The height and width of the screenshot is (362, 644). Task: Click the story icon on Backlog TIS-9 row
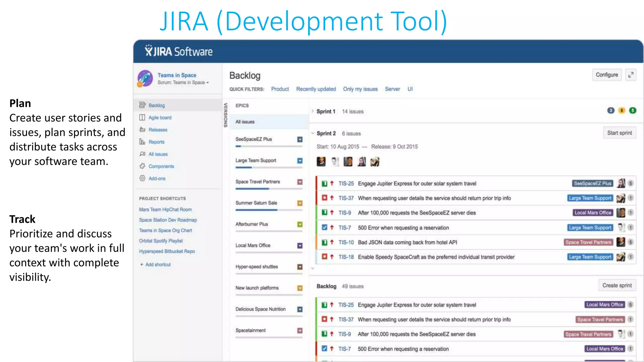(325, 334)
